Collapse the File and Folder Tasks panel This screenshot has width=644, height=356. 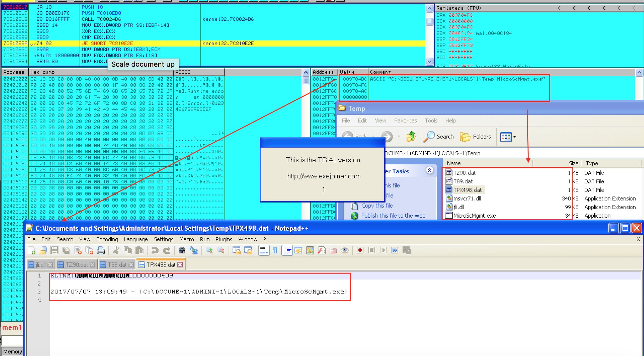pos(430,170)
